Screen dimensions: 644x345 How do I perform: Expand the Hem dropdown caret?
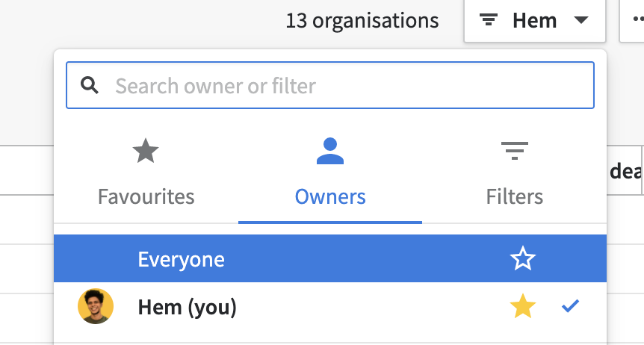click(x=581, y=20)
